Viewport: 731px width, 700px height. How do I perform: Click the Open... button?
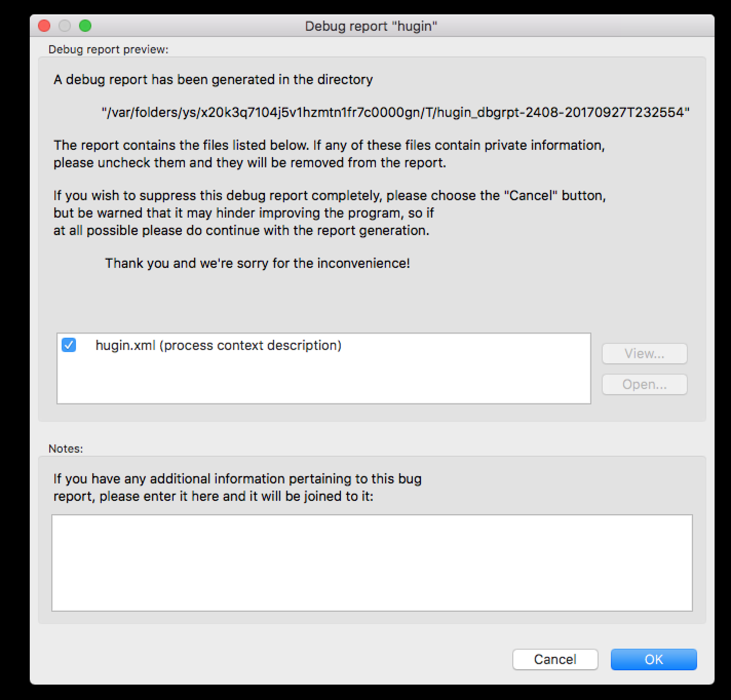coord(644,384)
